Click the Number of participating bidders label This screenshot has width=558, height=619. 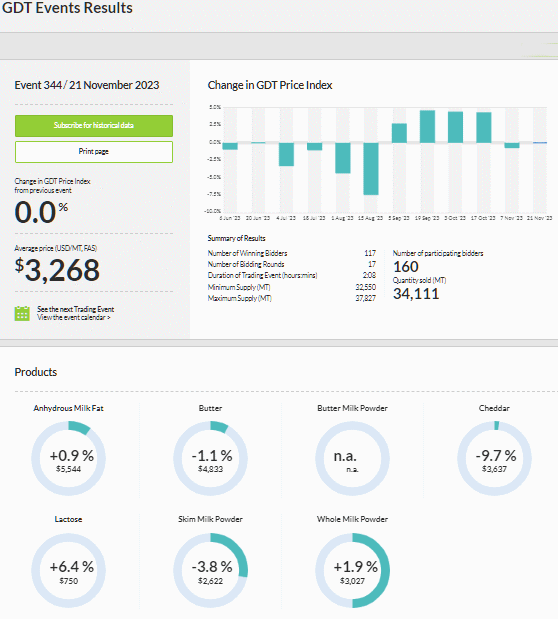(x=438, y=253)
